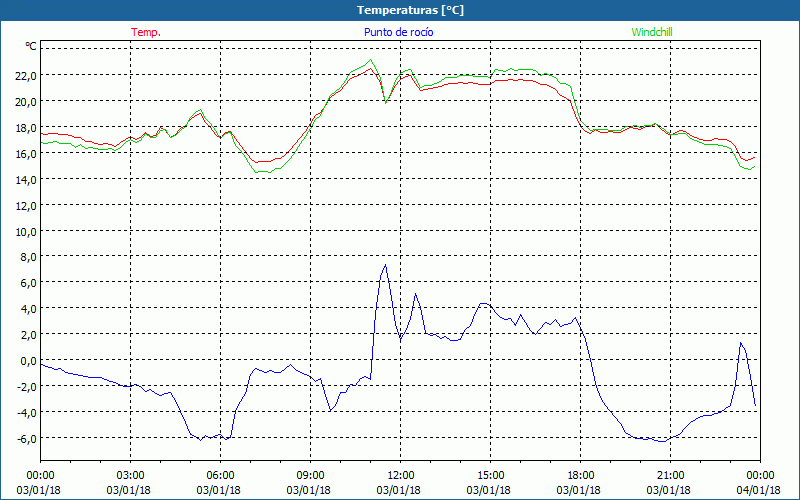Click the Temperaturas [°C] title bar
This screenshot has height=500, width=800.
(400, 10)
